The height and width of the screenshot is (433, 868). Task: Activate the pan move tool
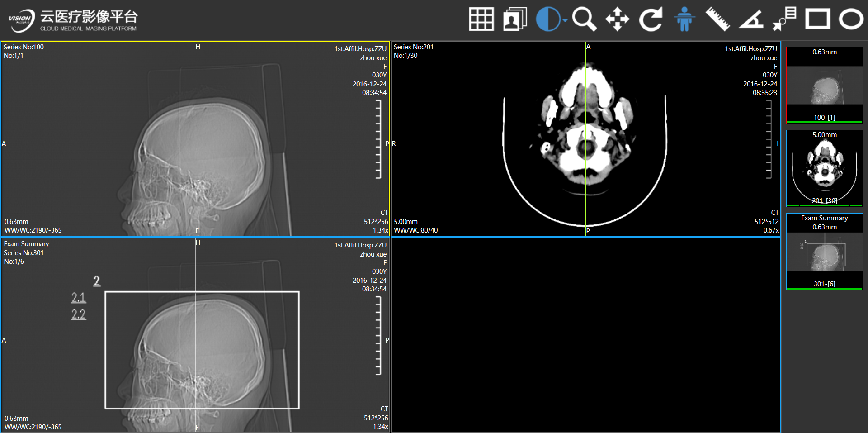(617, 20)
